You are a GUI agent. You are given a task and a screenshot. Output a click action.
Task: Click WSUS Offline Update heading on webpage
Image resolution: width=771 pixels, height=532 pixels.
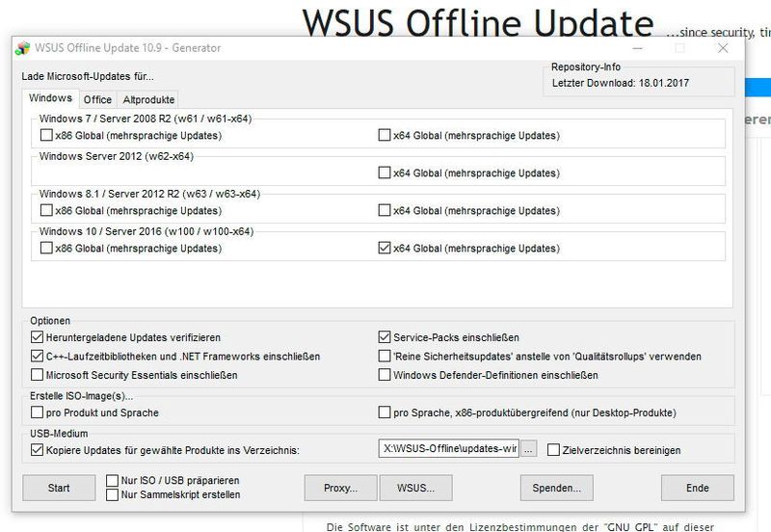click(478, 22)
